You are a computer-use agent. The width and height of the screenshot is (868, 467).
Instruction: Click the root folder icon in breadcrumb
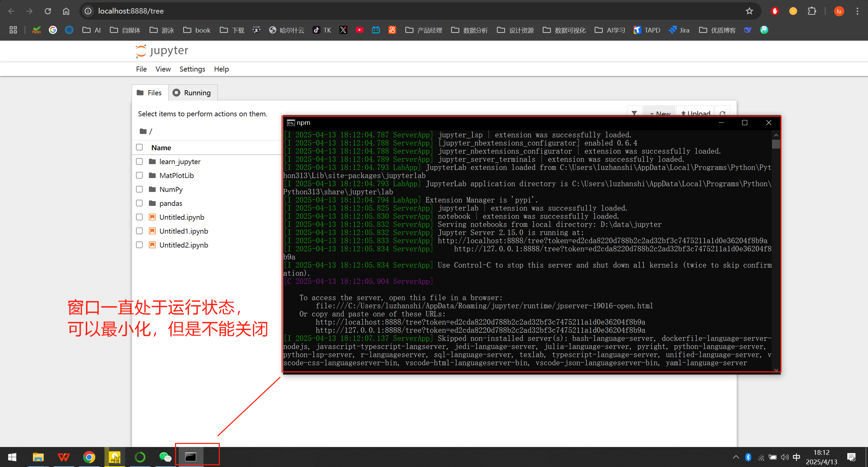click(143, 131)
